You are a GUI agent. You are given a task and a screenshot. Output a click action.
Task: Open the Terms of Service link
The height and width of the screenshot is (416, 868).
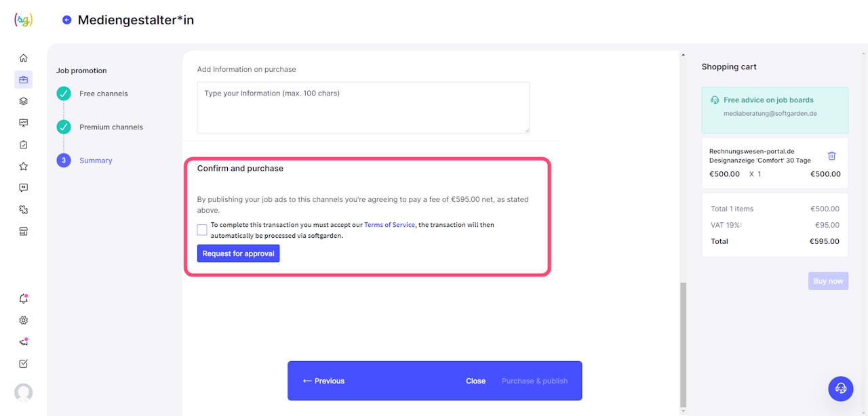tap(389, 225)
